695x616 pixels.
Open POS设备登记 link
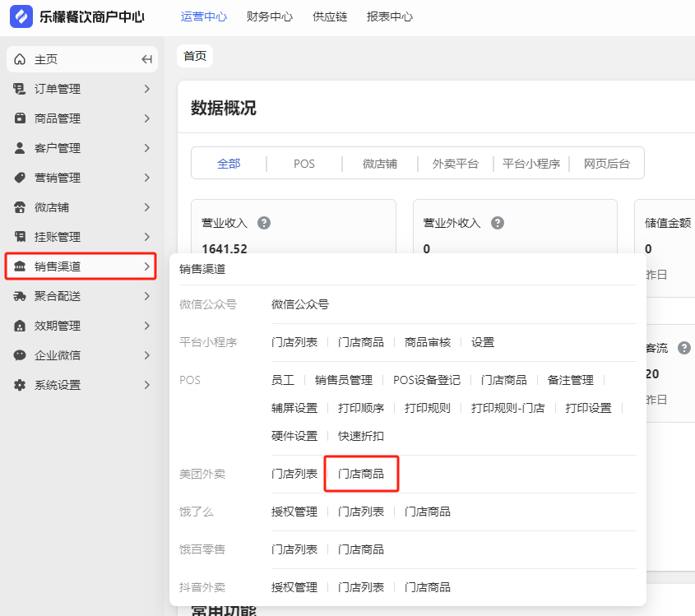tap(426, 380)
